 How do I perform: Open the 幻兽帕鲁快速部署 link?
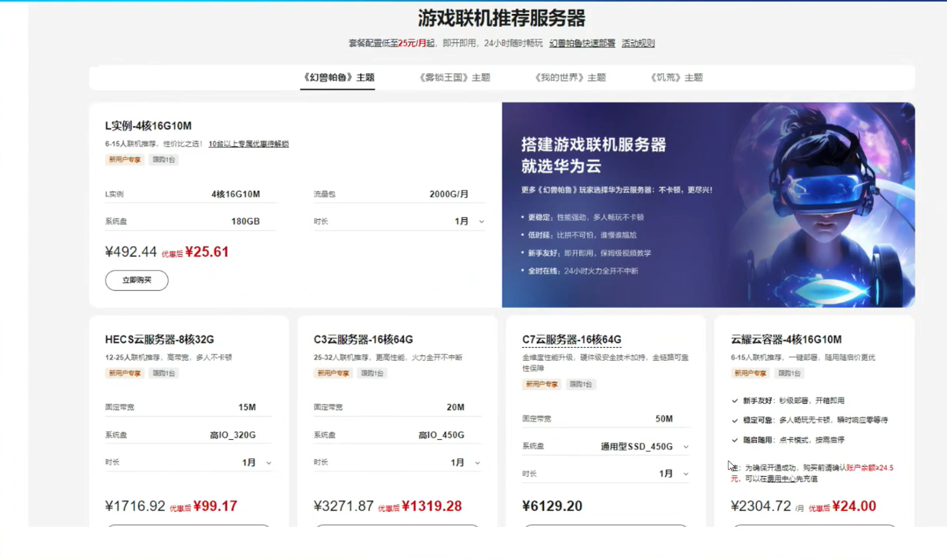(x=582, y=43)
